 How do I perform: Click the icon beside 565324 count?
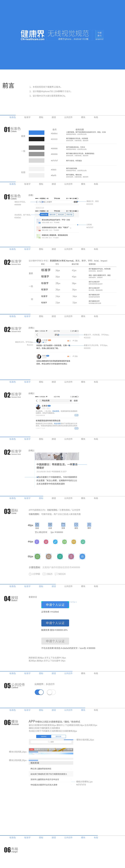point(56,574)
